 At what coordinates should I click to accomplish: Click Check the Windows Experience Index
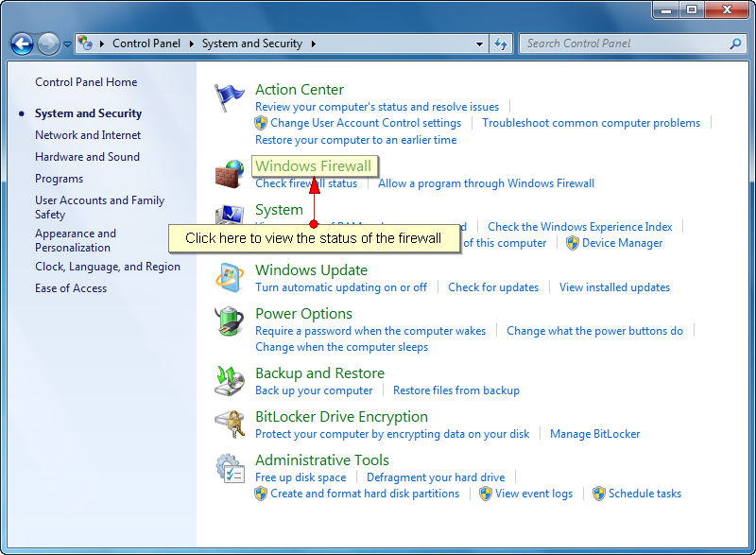point(580,227)
